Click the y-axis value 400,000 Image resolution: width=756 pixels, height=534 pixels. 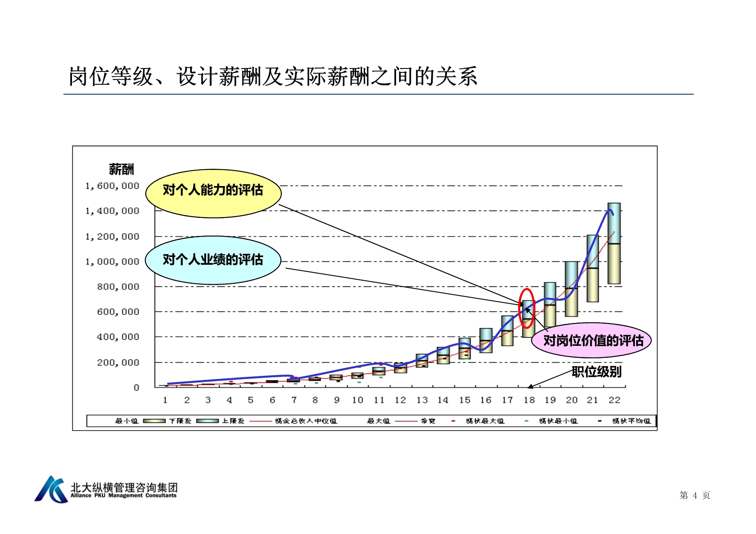tap(118, 337)
